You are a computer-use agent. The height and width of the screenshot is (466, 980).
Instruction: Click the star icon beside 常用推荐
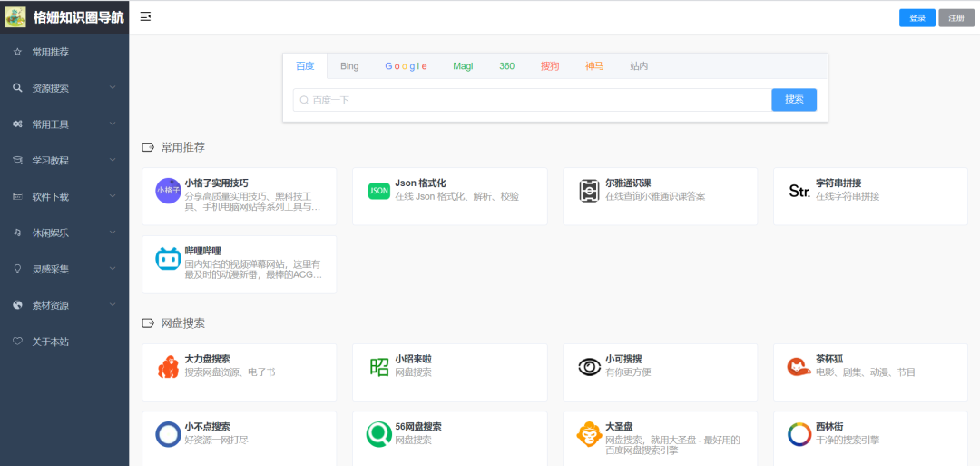click(17, 52)
